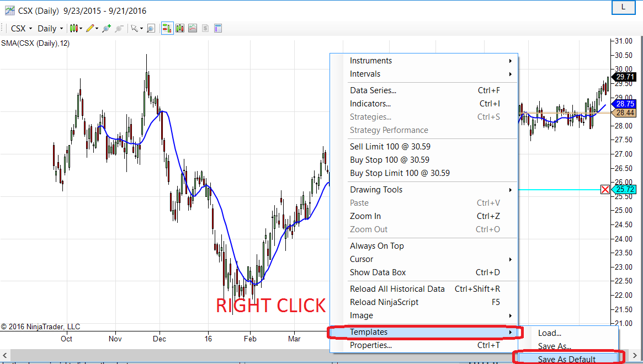Choose Indicators... from the context menu
643x364 pixels.
[424, 104]
